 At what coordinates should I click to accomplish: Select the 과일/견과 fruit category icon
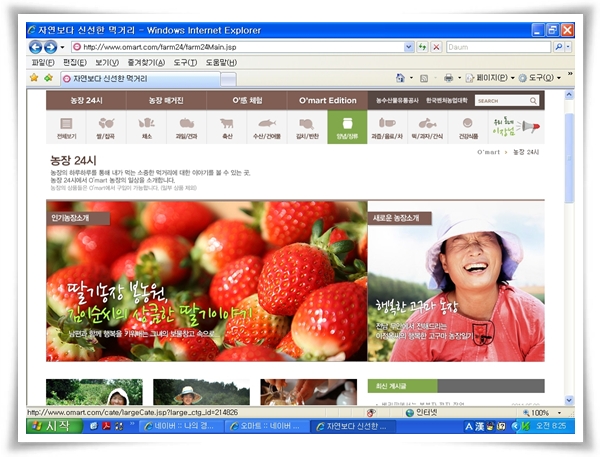(186, 127)
